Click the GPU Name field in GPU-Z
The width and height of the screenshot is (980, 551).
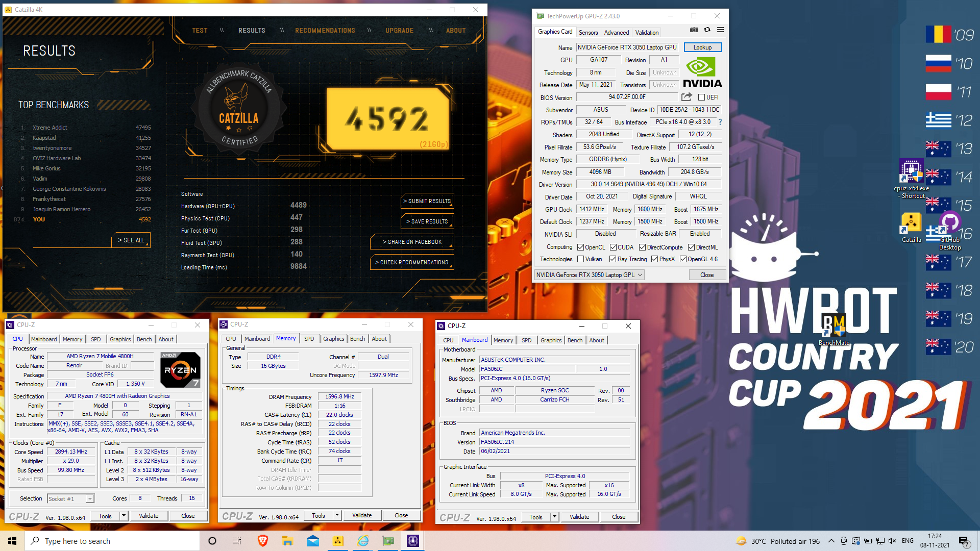click(627, 47)
